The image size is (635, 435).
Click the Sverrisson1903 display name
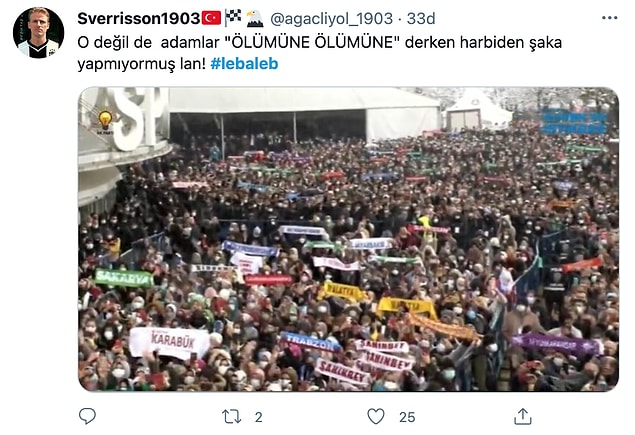click(x=139, y=18)
